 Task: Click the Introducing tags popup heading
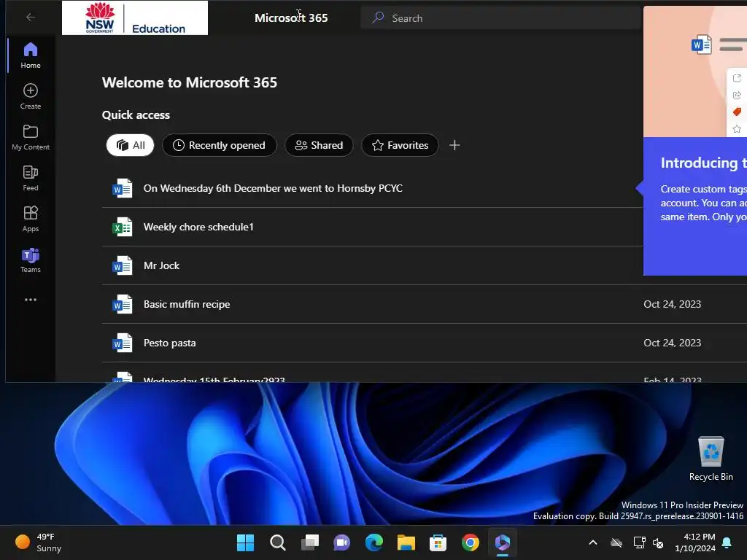point(703,163)
